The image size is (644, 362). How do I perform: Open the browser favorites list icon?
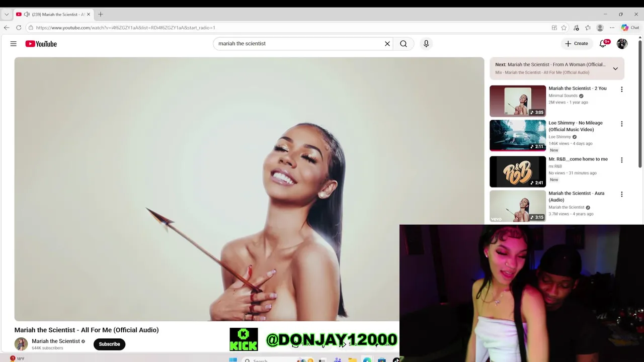tap(588, 28)
